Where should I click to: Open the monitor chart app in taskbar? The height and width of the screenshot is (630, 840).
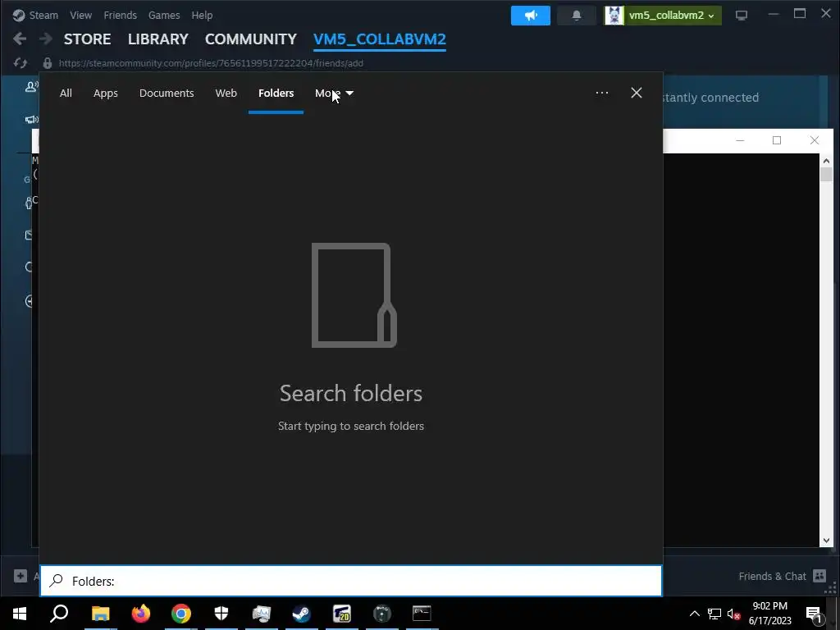click(262, 614)
